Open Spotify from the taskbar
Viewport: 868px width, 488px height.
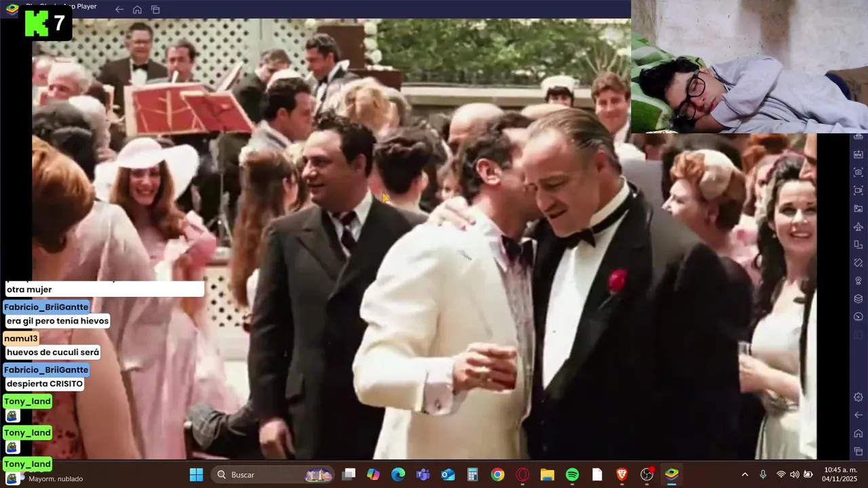572,474
